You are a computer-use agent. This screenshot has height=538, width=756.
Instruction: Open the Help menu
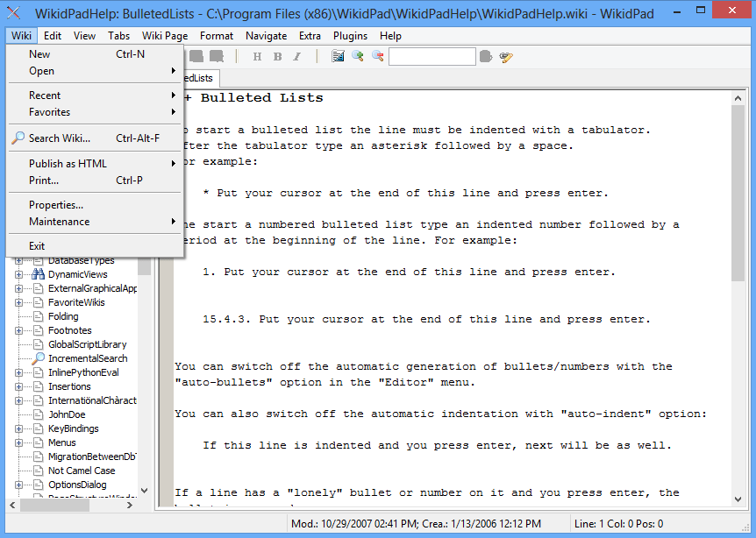(x=390, y=36)
